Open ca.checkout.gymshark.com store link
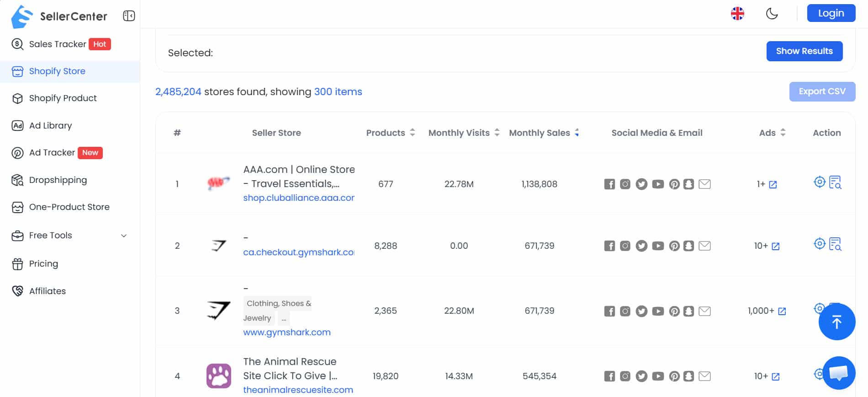 click(299, 252)
